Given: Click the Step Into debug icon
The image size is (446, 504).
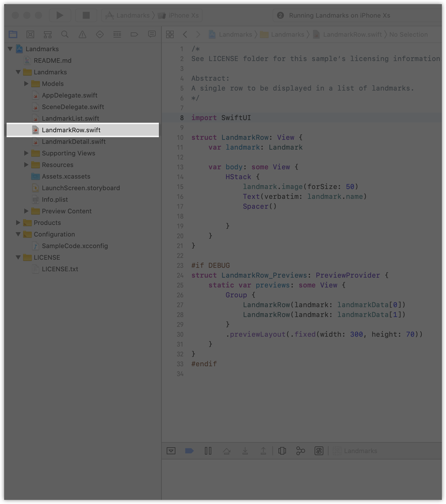Looking at the screenshot, I should point(245,451).
